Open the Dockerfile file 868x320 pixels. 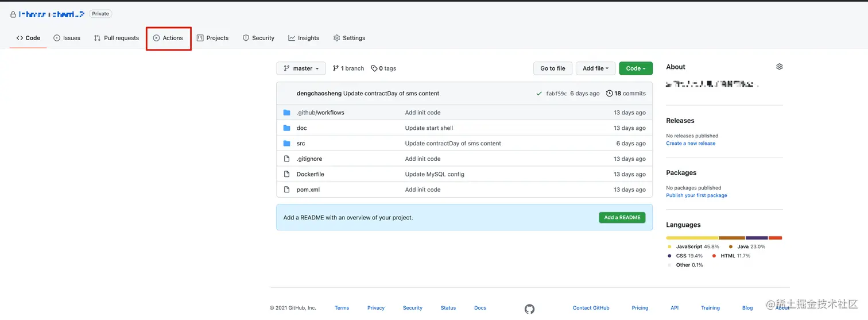pyautogui.click(x=311, y=174)
